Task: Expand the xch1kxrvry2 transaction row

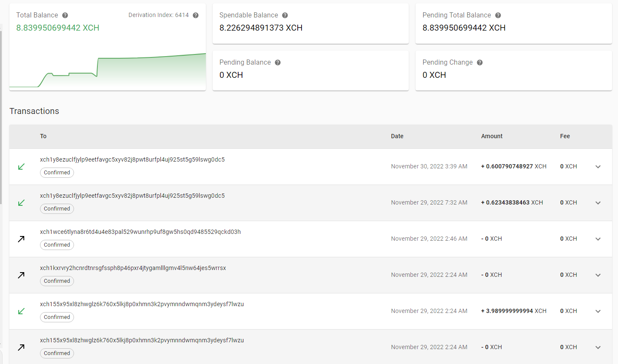Action: tap(598, 275)
